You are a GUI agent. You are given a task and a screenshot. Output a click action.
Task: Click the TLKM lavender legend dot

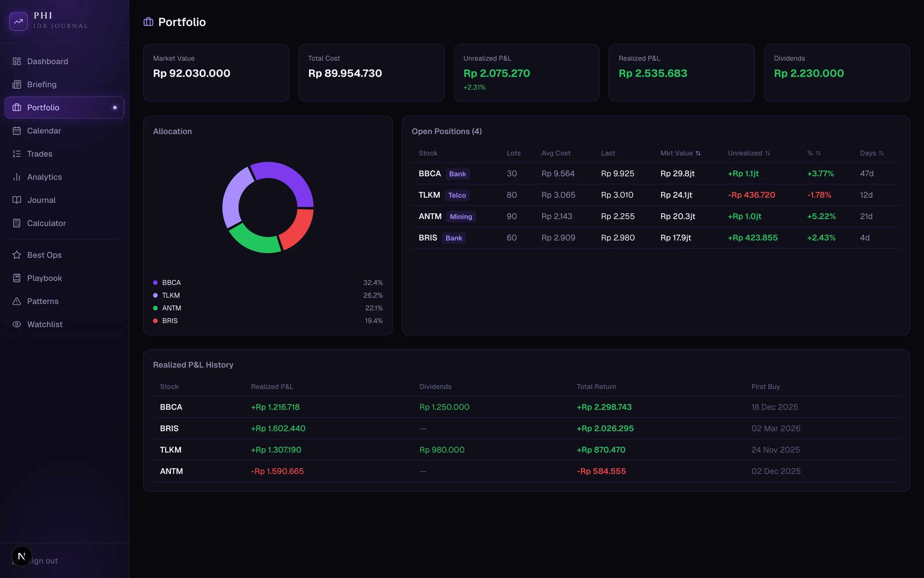coord(155,295)
